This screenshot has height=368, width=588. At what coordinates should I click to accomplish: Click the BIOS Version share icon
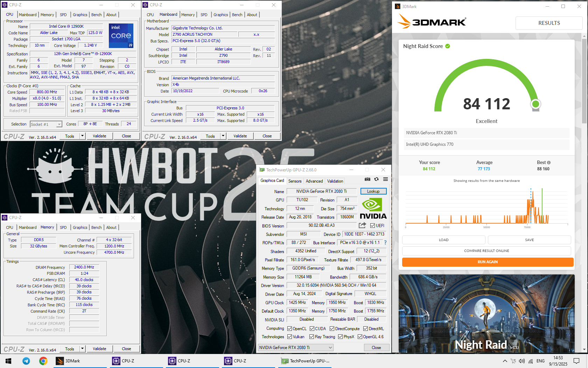362,225
